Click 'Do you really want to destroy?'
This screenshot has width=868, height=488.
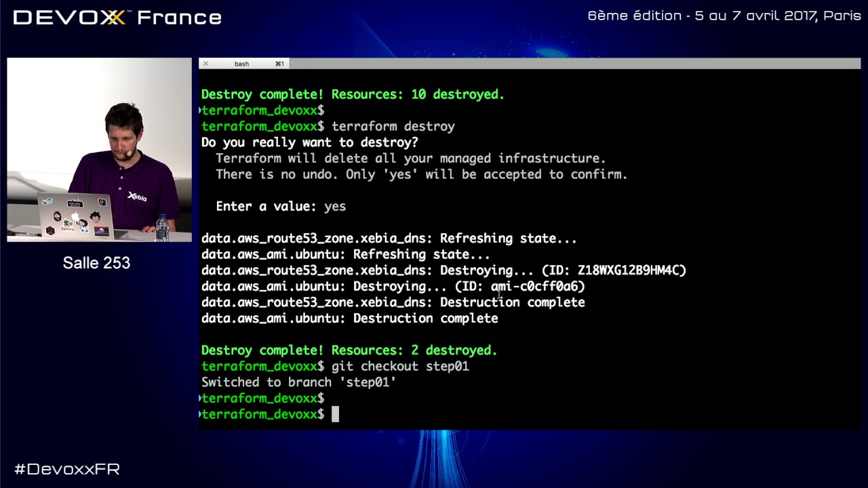pyautogui.click(x=310, y=142)
